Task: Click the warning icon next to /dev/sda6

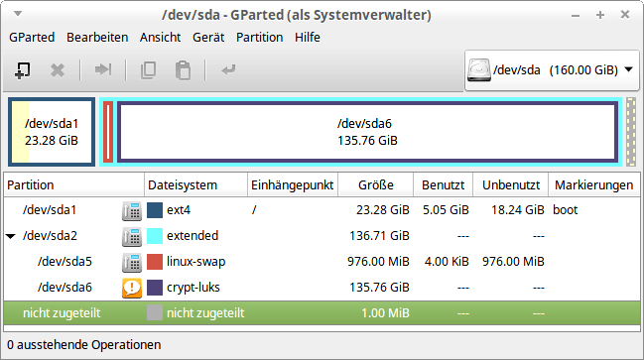Action: 132,288
